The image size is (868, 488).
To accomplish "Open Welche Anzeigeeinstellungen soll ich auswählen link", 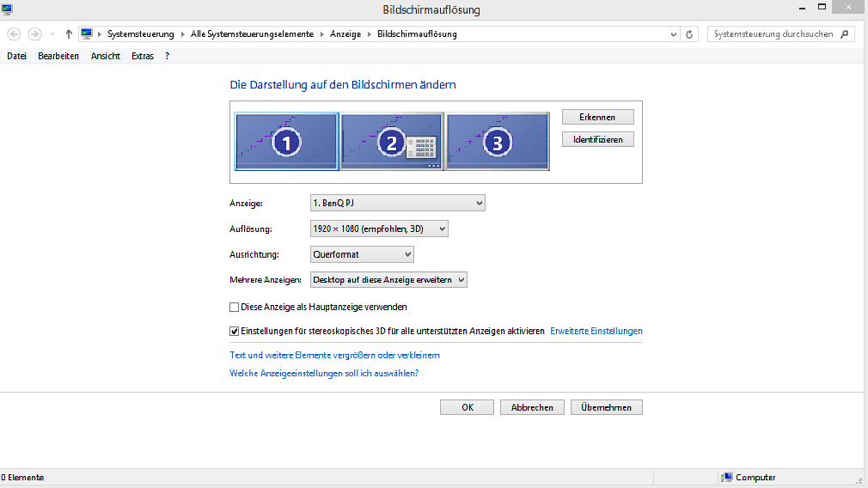I will (x=324, y=374).
